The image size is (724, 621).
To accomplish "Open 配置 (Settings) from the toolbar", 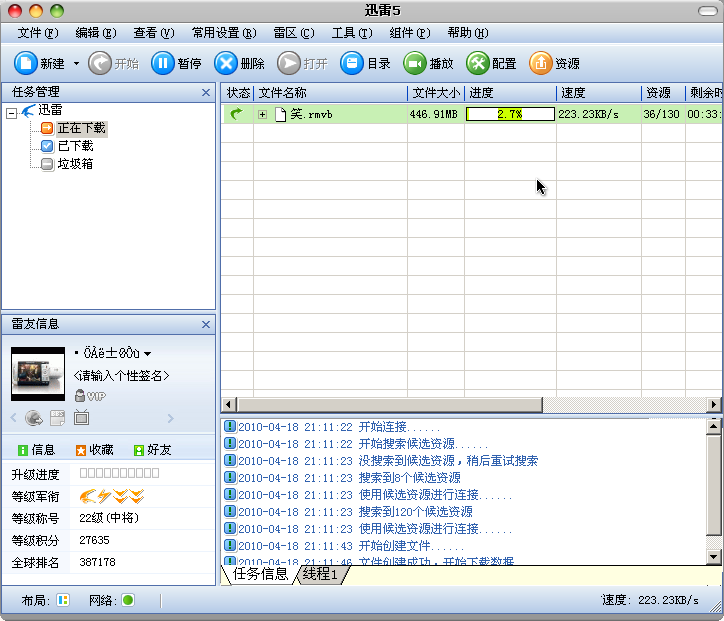I will click(x=491, y=63).
